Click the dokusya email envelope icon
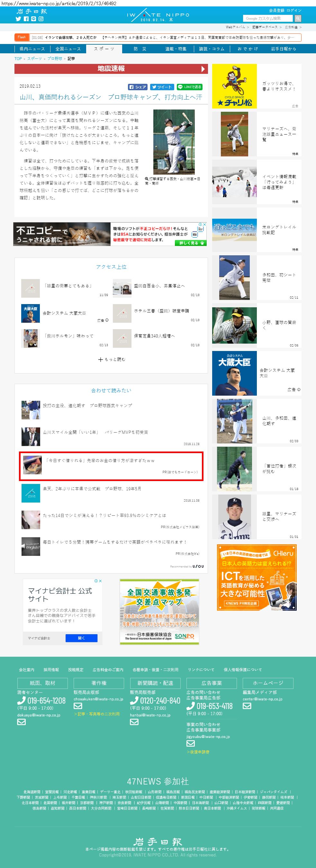This screenshot has width=316, height=868. click(x=21, y=722)
